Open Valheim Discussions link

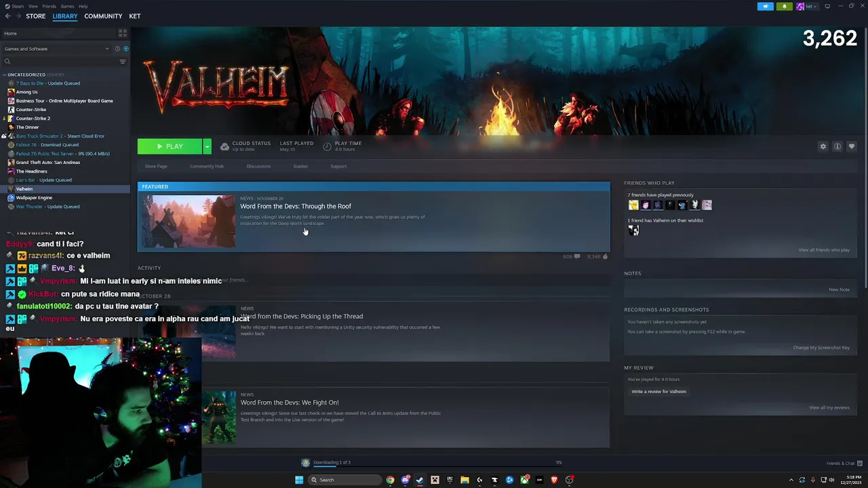point(258,166)
